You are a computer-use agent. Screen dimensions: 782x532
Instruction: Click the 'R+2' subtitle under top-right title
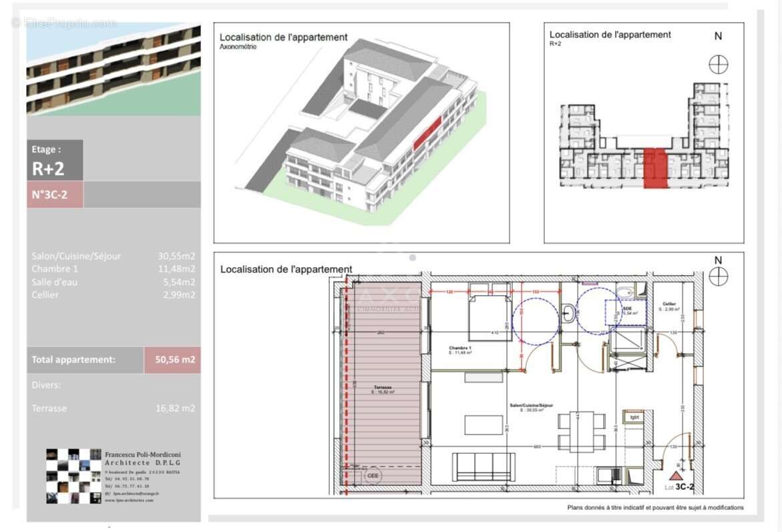[x=555, y=44]
